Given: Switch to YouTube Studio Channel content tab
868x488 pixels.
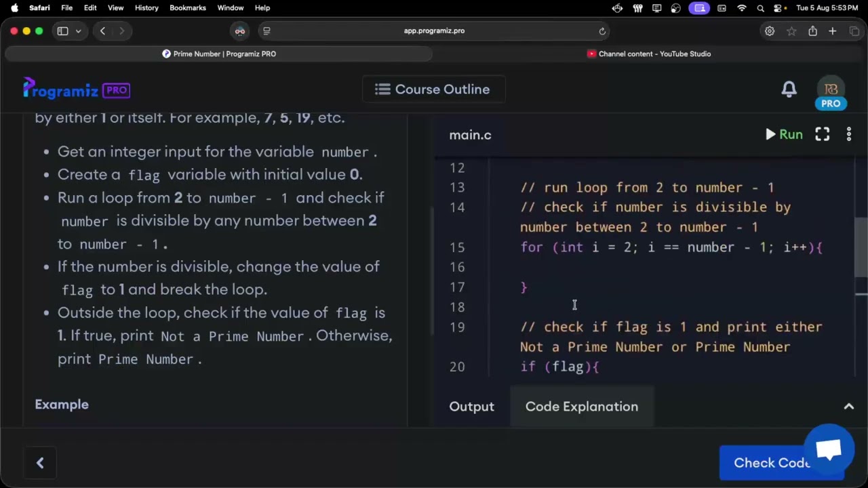Looking at the screenshot, I should 649,54.
